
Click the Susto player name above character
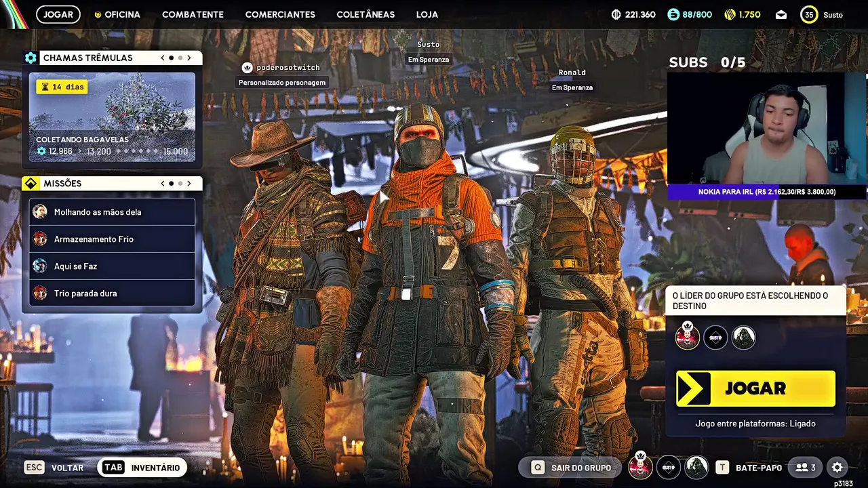click(x=429, y=45)
